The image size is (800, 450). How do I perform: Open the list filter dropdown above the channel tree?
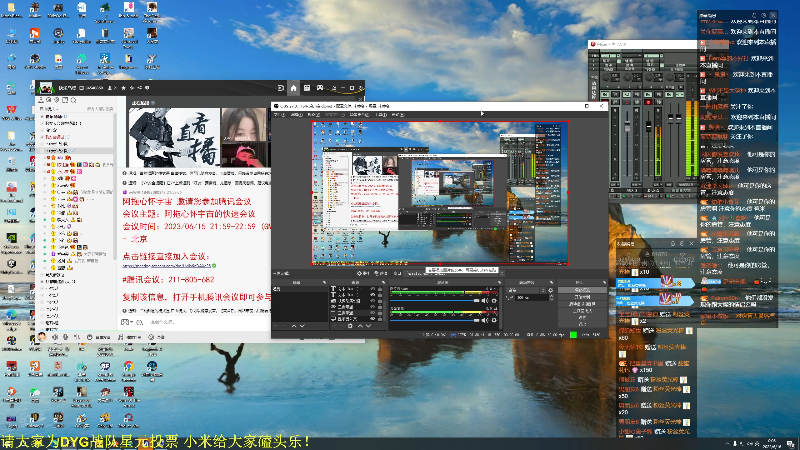51,109
